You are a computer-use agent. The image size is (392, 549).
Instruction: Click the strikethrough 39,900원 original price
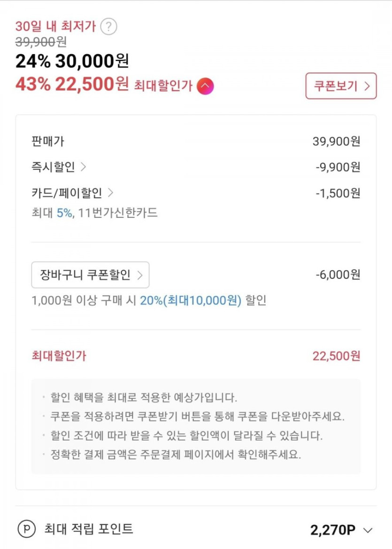pyautogui.click(x=41, y=42)
